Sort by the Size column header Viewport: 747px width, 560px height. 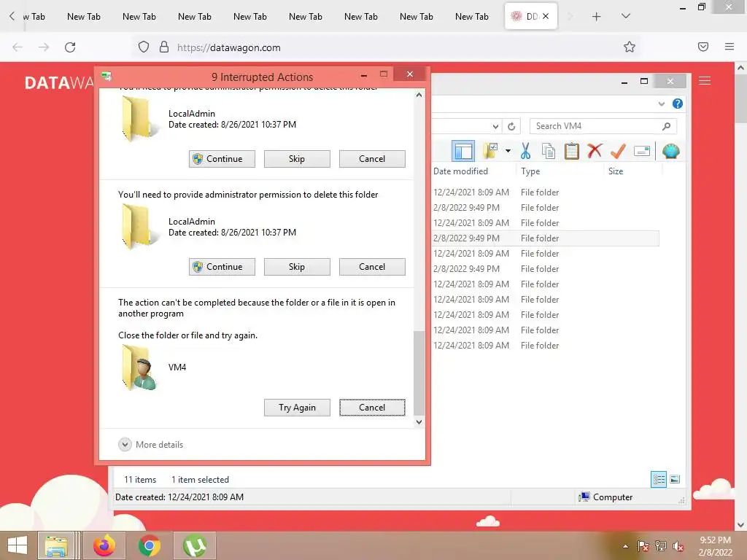point(616,171)
